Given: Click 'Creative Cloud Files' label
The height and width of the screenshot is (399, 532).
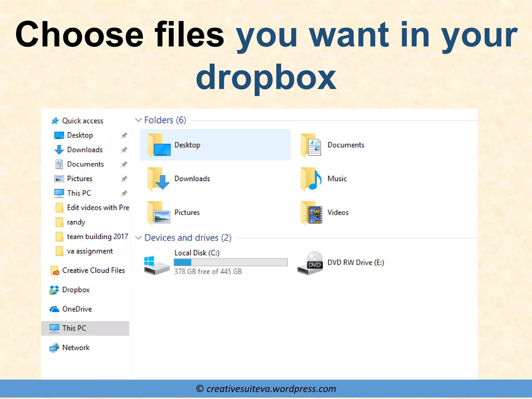Looking at the screenshot, I should (94, 270).
